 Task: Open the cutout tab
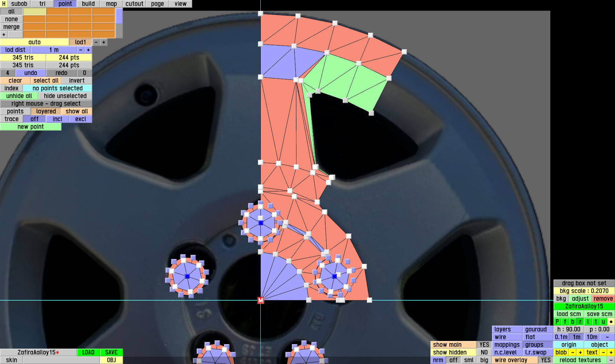coord(134,4)
